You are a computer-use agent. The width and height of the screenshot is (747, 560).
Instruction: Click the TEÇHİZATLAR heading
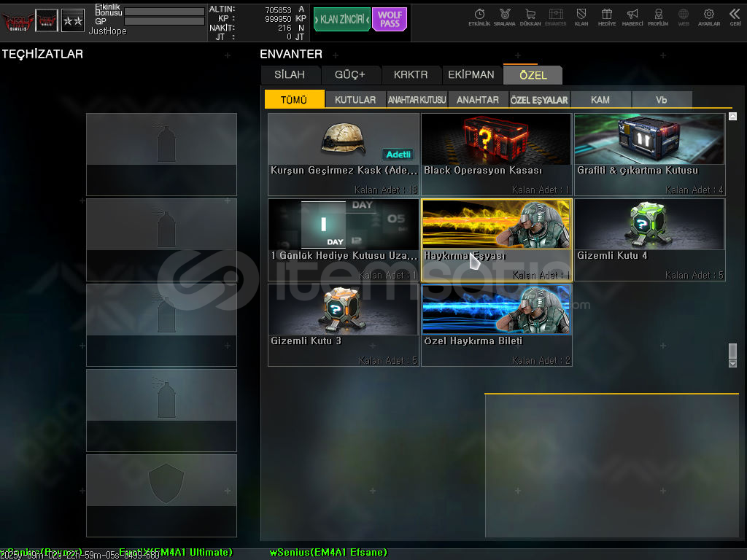[x=42, y=54]
